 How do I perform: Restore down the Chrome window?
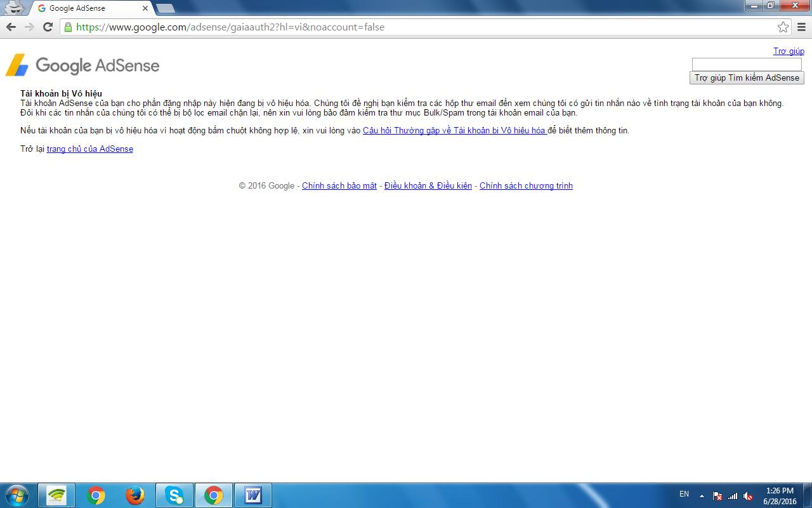(769, 6)
